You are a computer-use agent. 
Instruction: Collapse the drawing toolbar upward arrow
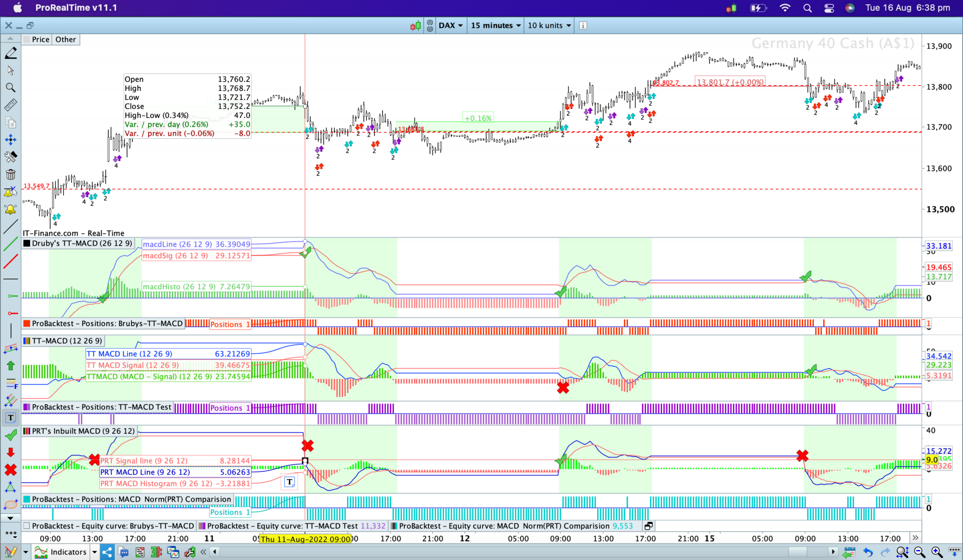point(10,39)
